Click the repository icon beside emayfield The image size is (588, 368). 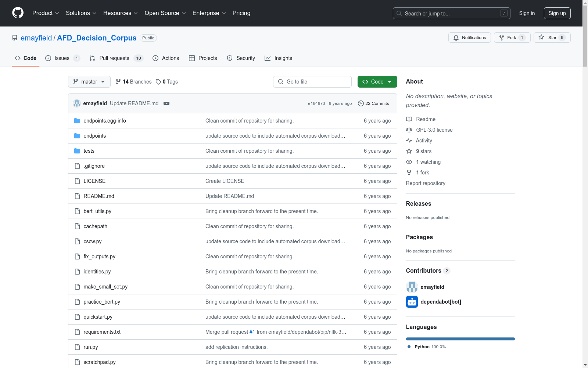click(x=15, y=38)
